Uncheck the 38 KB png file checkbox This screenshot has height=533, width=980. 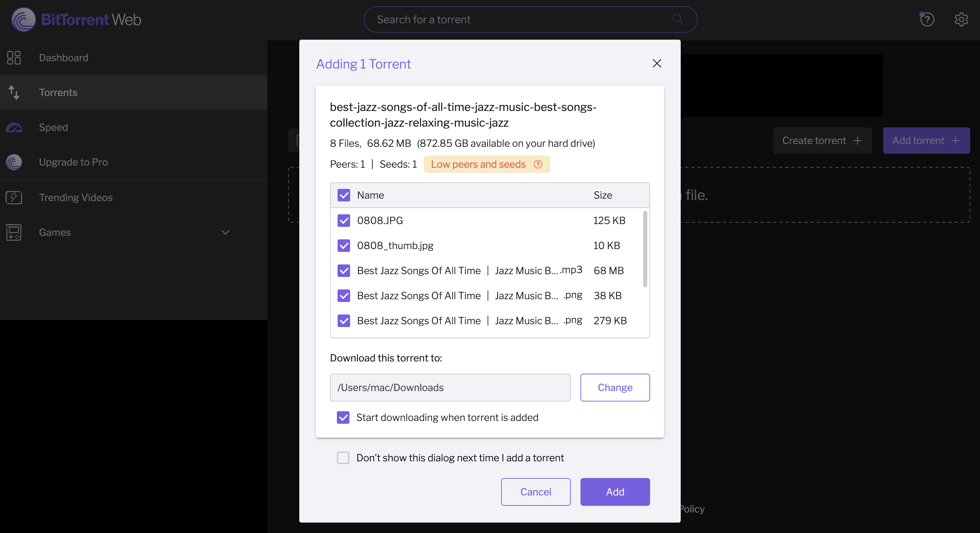tap(343, 296)
